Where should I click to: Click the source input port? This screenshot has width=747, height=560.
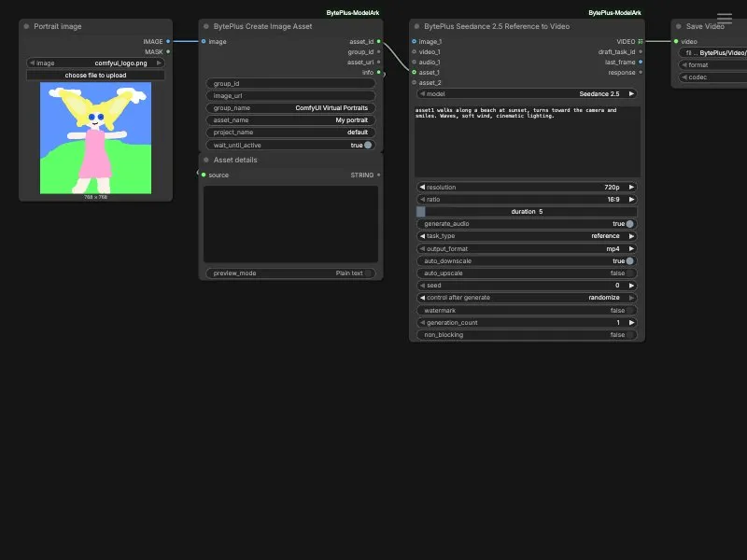(x=204, y=175)
